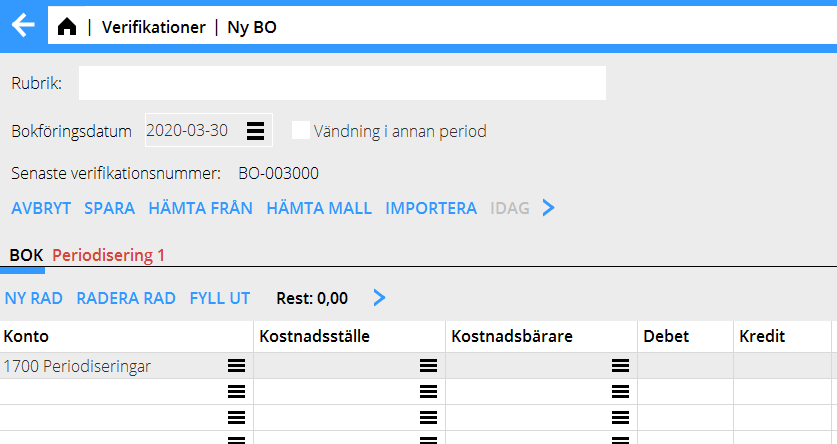This screenshot has width=837, height=444.
Task: Select Debet cell in first row
Action: pos(685,366)
